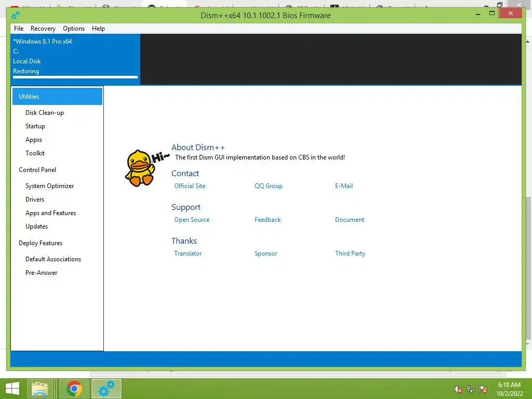Click the Feedback link

(268, 220)
